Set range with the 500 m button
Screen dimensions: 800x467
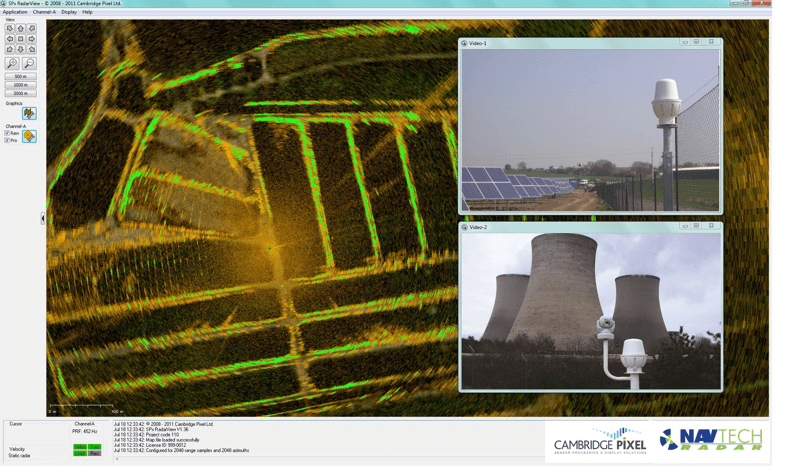pos(20,76)
